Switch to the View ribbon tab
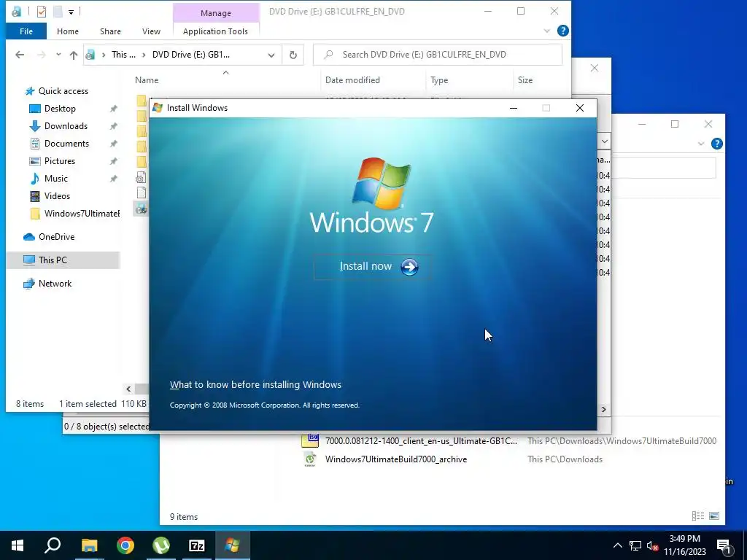 click(151, 31)
